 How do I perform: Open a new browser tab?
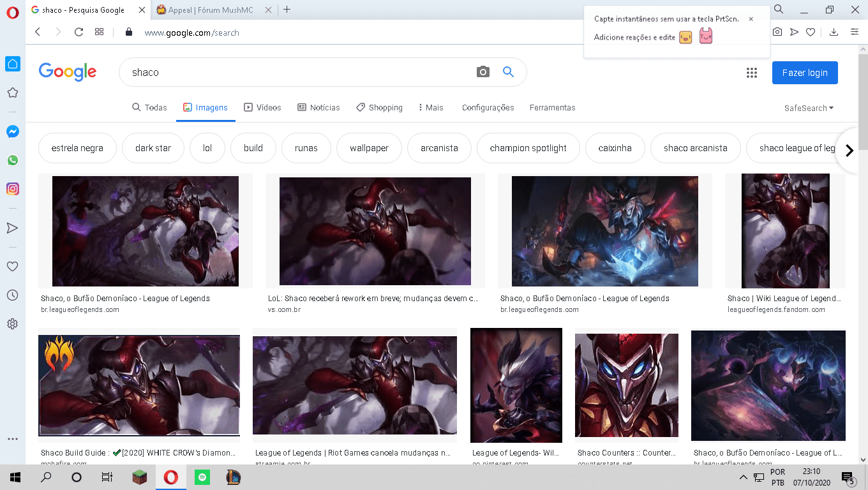tap(287, 10)
